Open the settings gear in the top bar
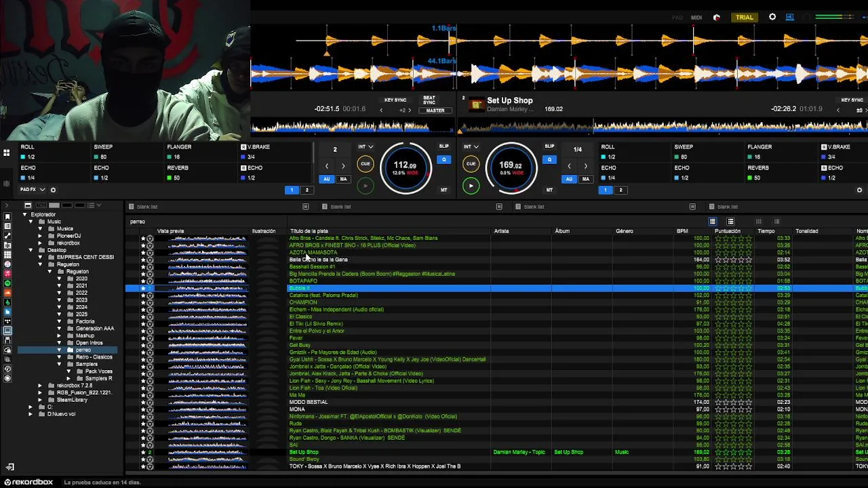 [x=772, y=17]
